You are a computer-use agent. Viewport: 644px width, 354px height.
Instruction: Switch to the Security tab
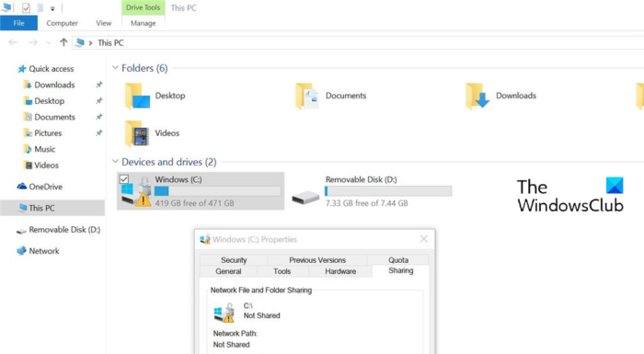pyautogui.click(x=234, y=260)
